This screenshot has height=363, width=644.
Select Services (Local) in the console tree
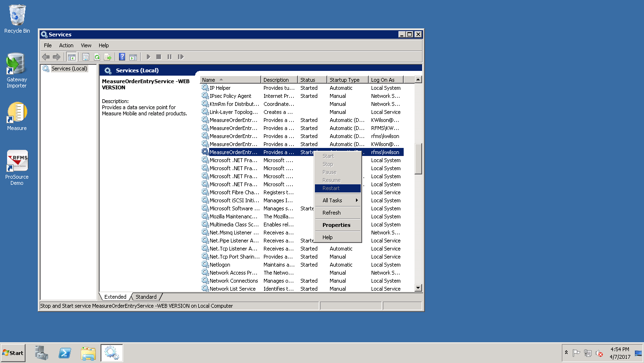click(x=69, y=69)
